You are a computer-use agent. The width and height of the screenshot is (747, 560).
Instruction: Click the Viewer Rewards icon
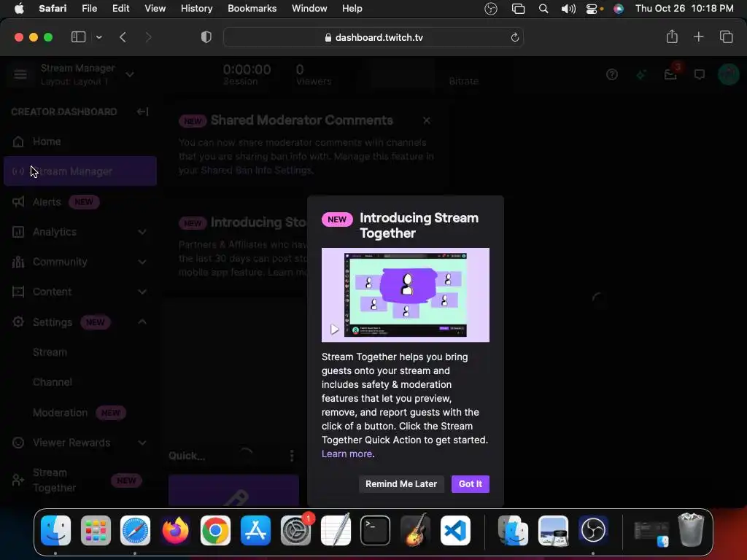18,443
